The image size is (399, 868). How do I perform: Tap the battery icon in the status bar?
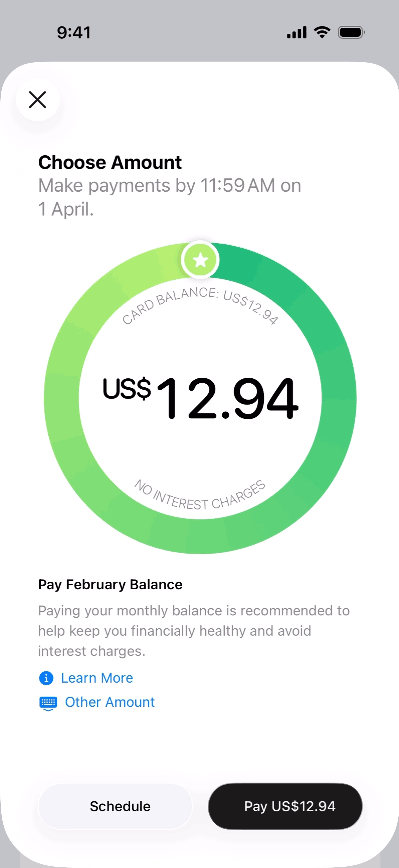coord(351,32)
